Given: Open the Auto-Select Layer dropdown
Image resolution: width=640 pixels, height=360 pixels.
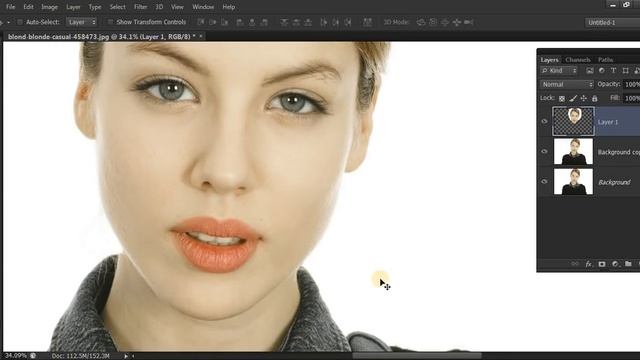Looking at the screenshot, I should point(82,22).
